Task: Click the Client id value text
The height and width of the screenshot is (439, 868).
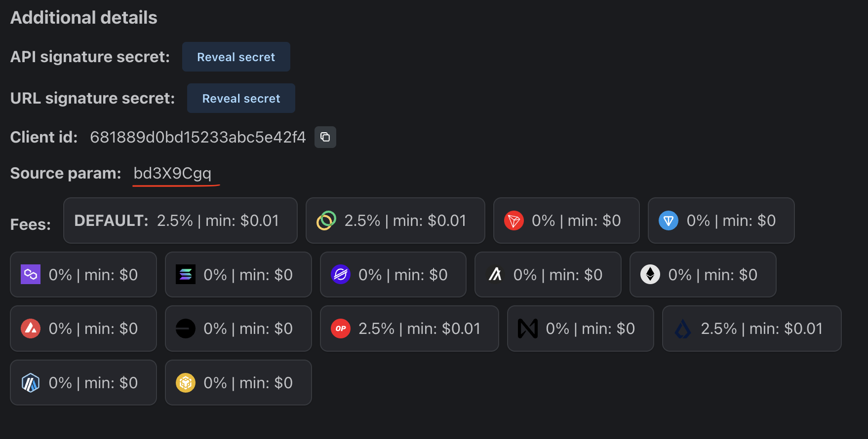Action: click(x=197, y=137)
